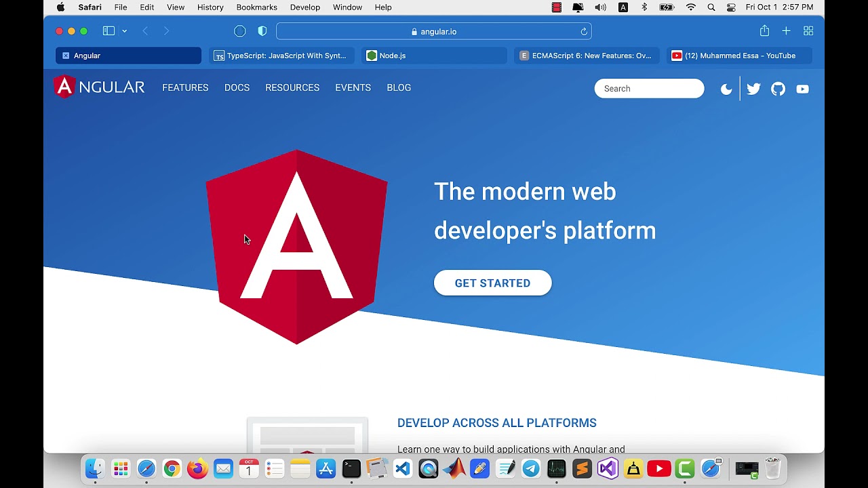This screenshot has width=868, height=488.
Task: Click the Wi-Fi status icon
Action: 690,7
